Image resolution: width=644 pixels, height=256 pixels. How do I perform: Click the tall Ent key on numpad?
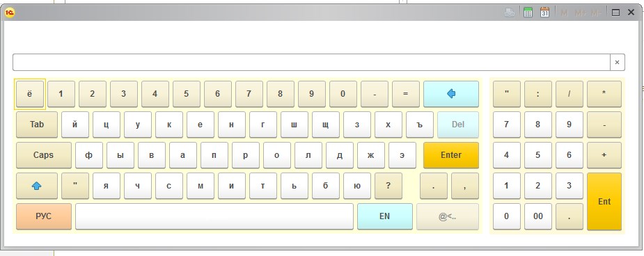click(604, 202)
